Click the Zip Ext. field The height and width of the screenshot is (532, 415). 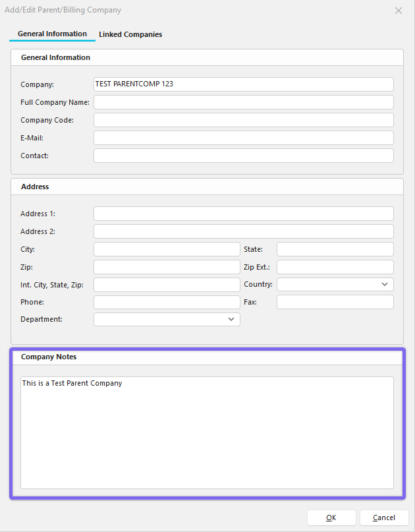pyautogui.click(x=335, y=267)
